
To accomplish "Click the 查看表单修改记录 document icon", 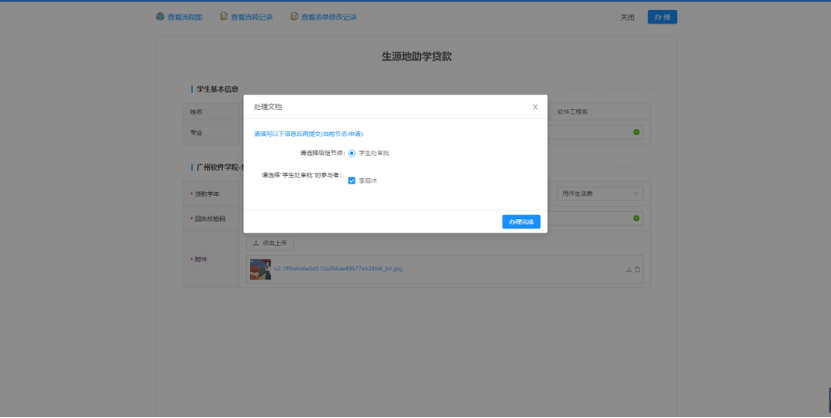I will click(294, 17).
